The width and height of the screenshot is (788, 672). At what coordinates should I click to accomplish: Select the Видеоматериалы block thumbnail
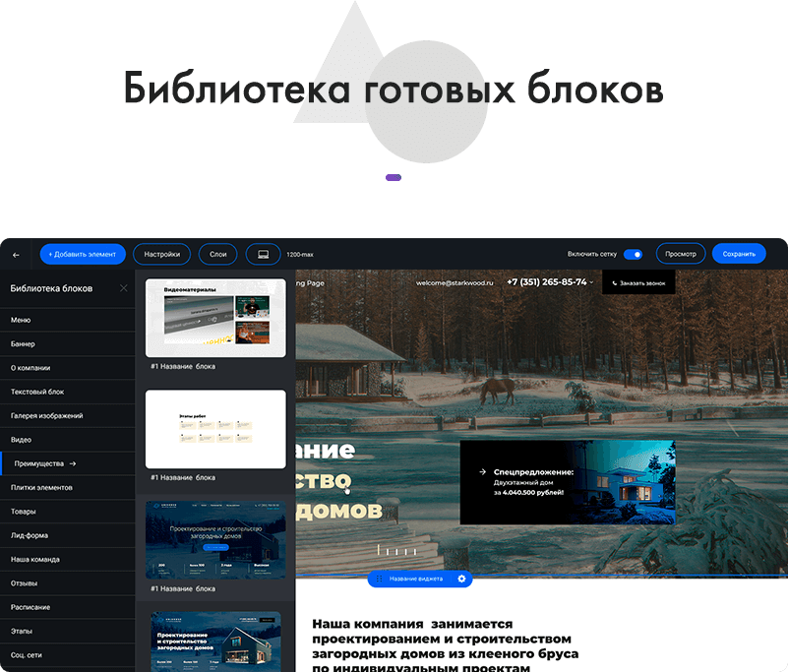215,318
